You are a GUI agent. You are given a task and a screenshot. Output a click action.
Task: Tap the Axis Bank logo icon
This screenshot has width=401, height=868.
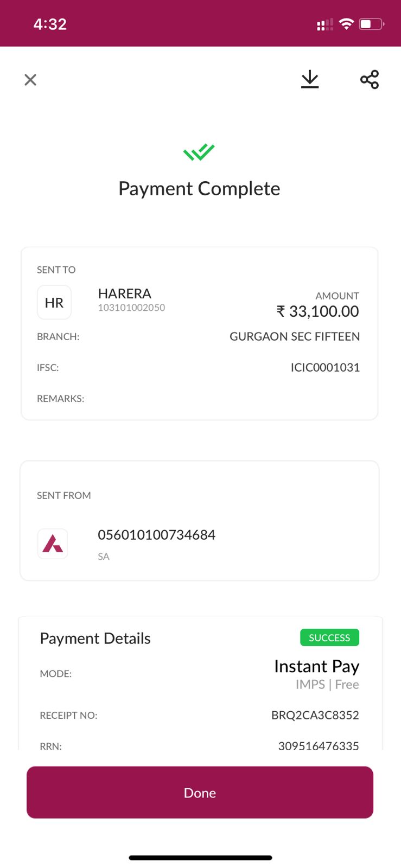click(x=53, y=544)
